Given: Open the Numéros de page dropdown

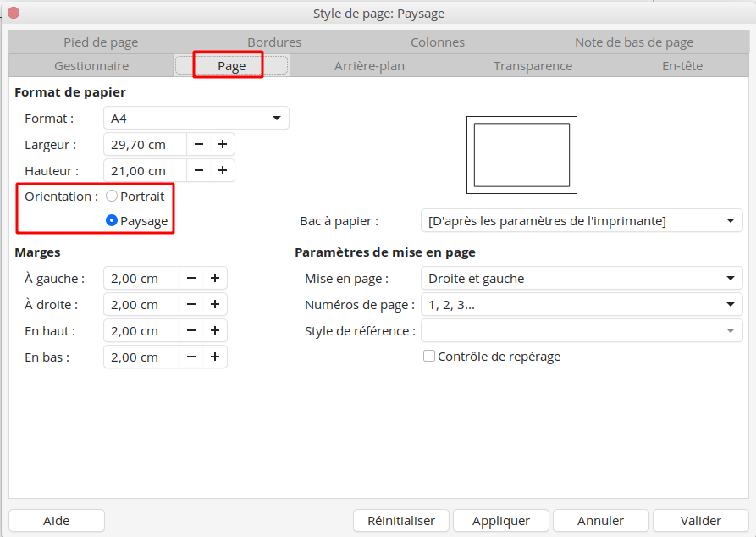Looking at the screenshot, I should (x=581, y=304).
